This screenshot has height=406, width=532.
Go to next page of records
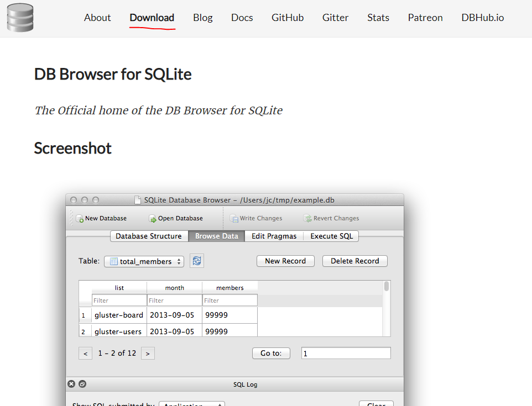tap(148, 354)
